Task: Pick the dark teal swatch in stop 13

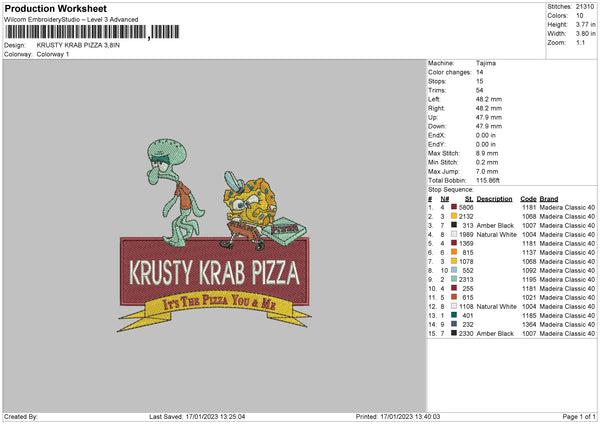Action: 454,315
